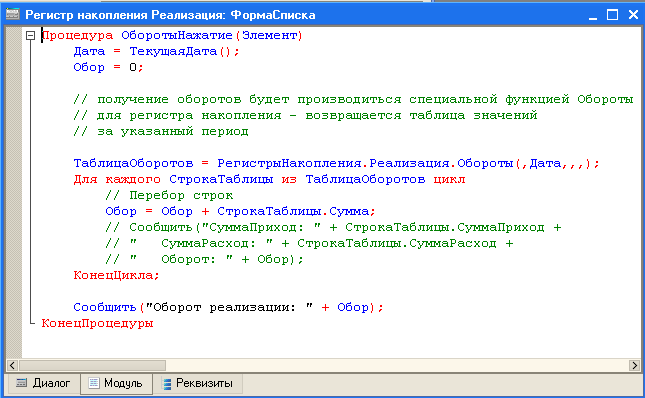Screen dimensions: 645x398
Task: Maximize the ФормаСписка window
Action: [x=613, y=15]
